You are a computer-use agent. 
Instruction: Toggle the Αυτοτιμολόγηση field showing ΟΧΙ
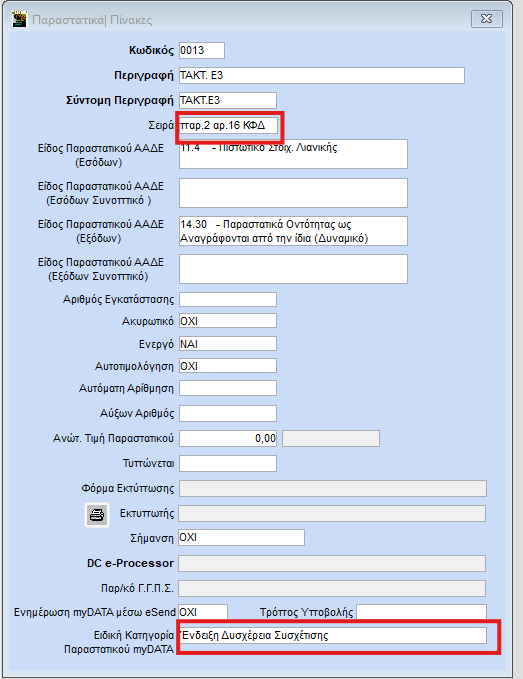(228, 366)
